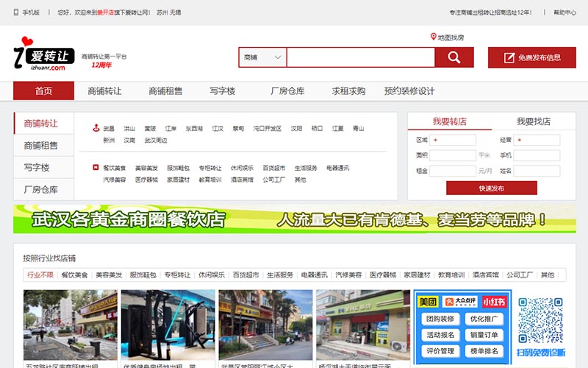Screen dimensions: 588x368
Task: Choose 酒店宾馆 in the upper category panel
Action: click(x=242, y=180)
